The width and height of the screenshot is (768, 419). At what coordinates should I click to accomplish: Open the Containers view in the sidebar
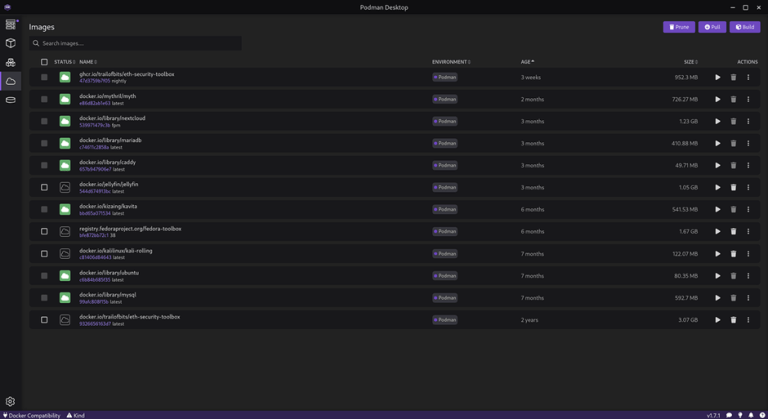[10, 43]
